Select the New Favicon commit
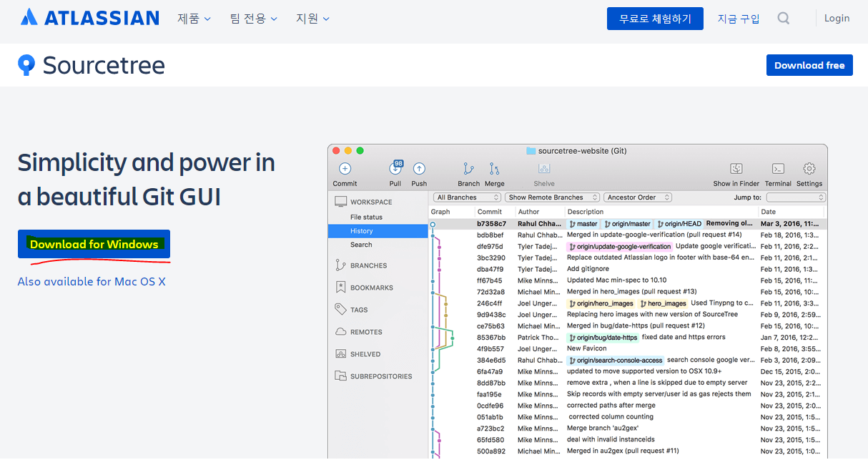The height and width of the screenshot is (465, 868). click(x=628, y=348)
